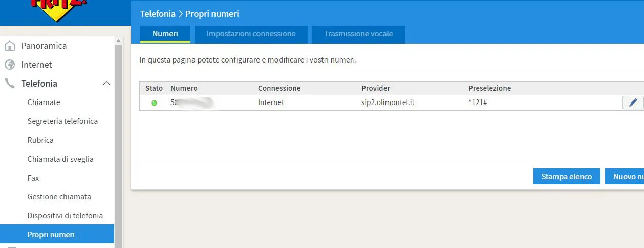
Task: Switch to Impostazioni connessione tab
Action: (x=251, y=34)
